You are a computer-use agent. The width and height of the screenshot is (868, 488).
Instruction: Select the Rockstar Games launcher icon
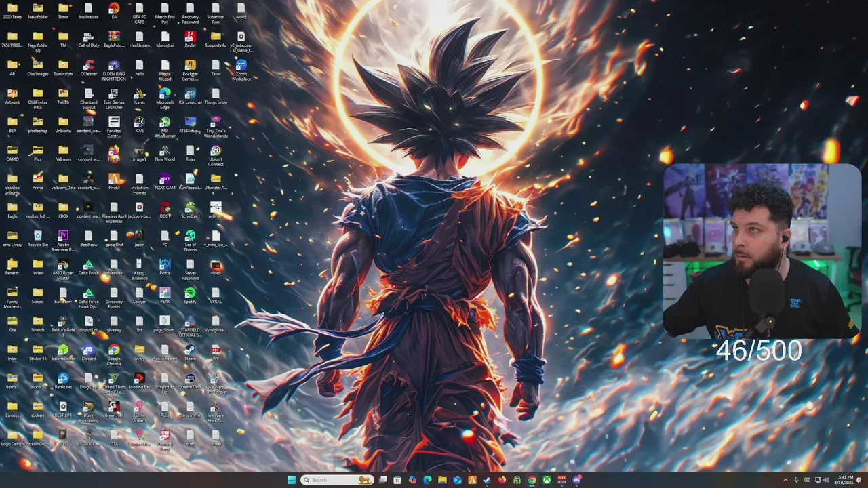(x=191, y=70)
